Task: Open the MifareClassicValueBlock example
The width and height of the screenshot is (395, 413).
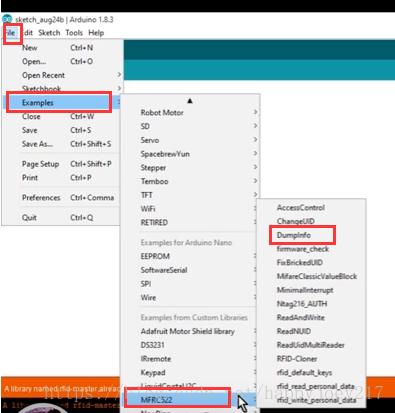Action: 311,276
